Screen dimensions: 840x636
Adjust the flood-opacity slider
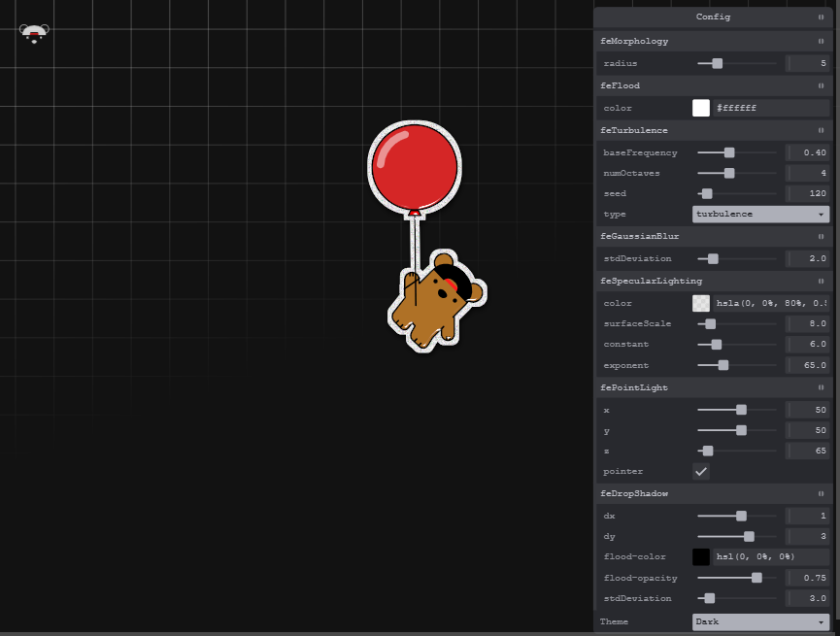point(737,578)
